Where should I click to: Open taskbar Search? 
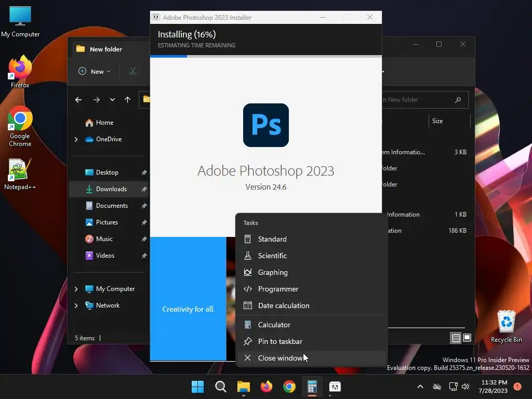coord(220,387)
